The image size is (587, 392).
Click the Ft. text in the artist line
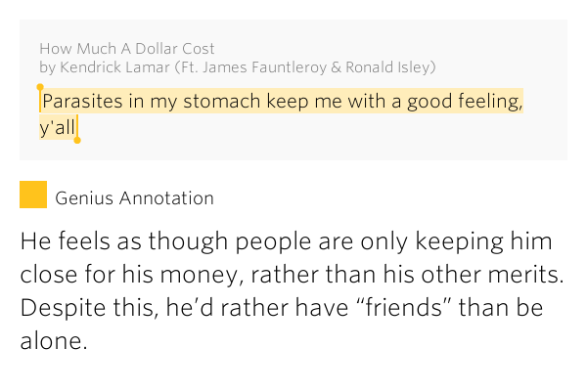pos(190,67)
